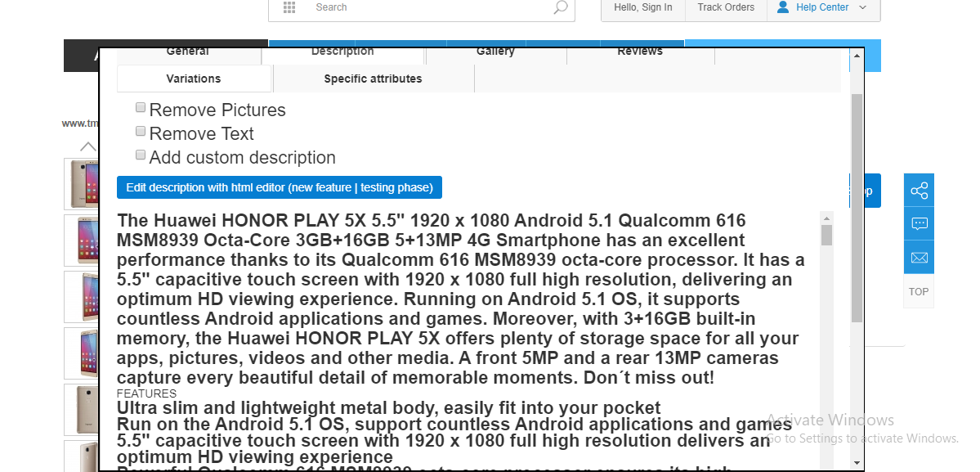Click the modal's vertical scrollbar thumb
Image resolution: width=980 pixels, height=472 pixels.
[857, 208]
